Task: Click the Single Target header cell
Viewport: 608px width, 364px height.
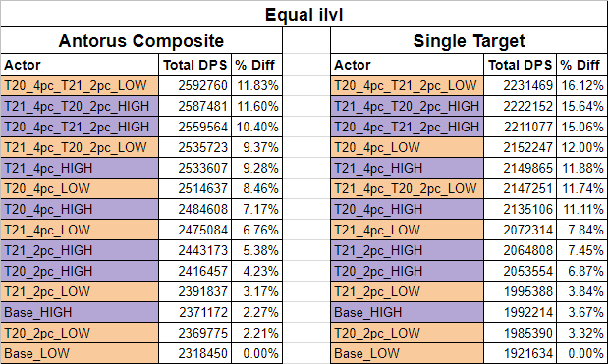Action: tap(469, 40)
